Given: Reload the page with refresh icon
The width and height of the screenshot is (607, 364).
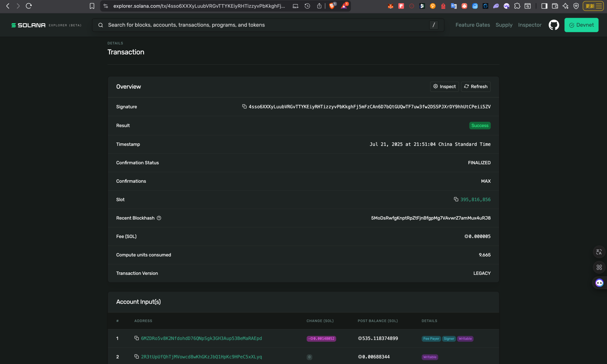Looking at the screenshot, I should pos(29,6).
